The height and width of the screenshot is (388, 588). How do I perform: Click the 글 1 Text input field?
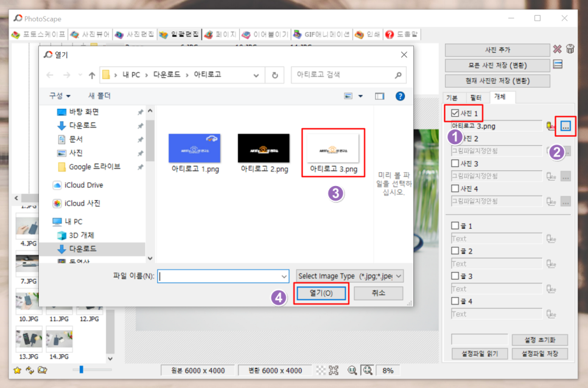tap(497, 238)
